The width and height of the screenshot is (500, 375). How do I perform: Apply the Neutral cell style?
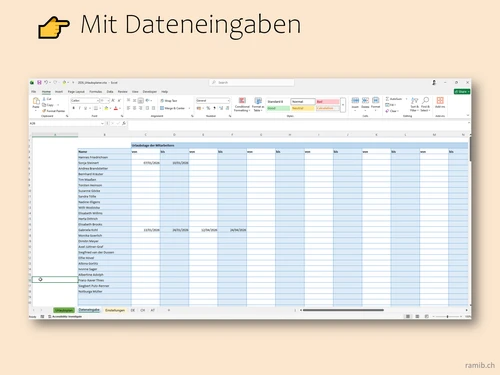303,108
